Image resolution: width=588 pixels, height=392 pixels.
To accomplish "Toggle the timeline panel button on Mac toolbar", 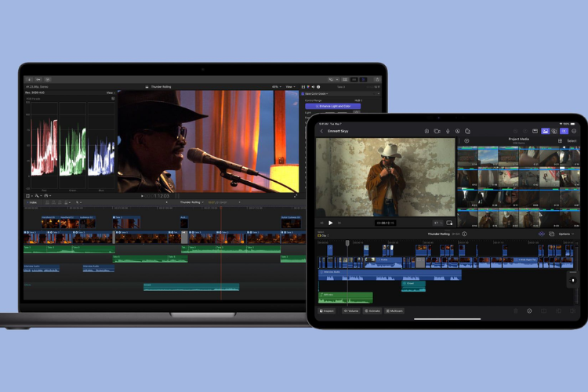I will tap(354, 79).
